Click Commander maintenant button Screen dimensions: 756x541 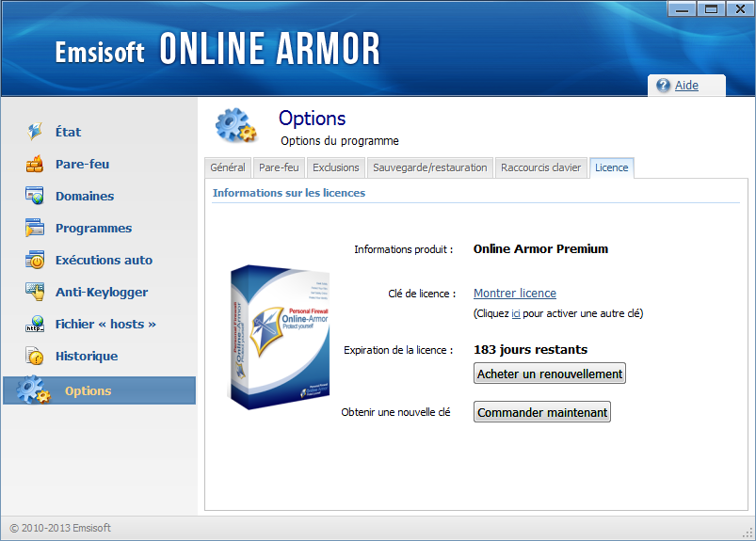coord(542,412)
